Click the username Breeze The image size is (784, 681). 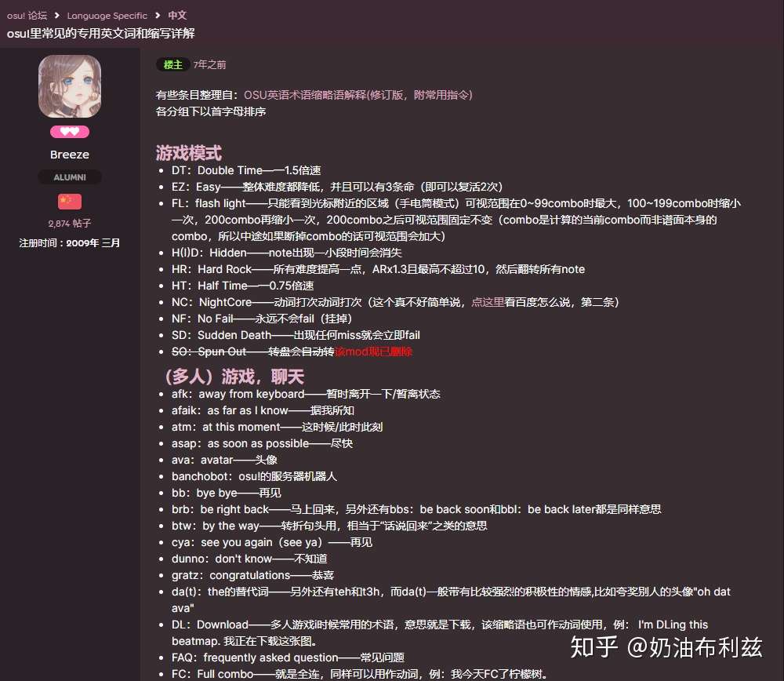pos(70,155)
